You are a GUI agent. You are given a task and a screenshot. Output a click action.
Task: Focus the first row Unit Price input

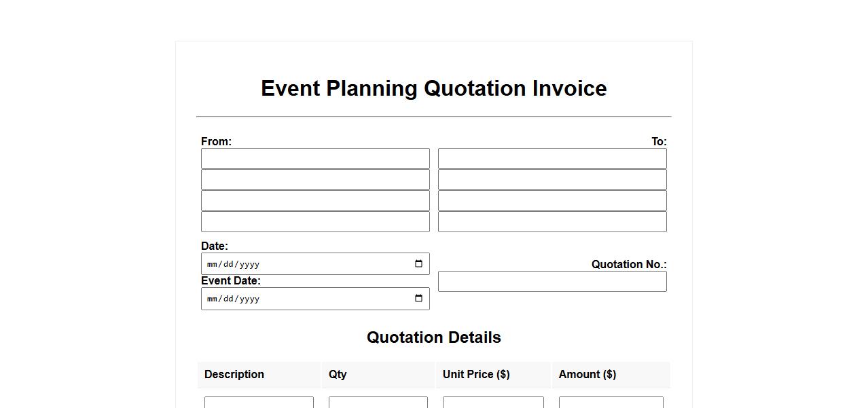tap(493, 403)
